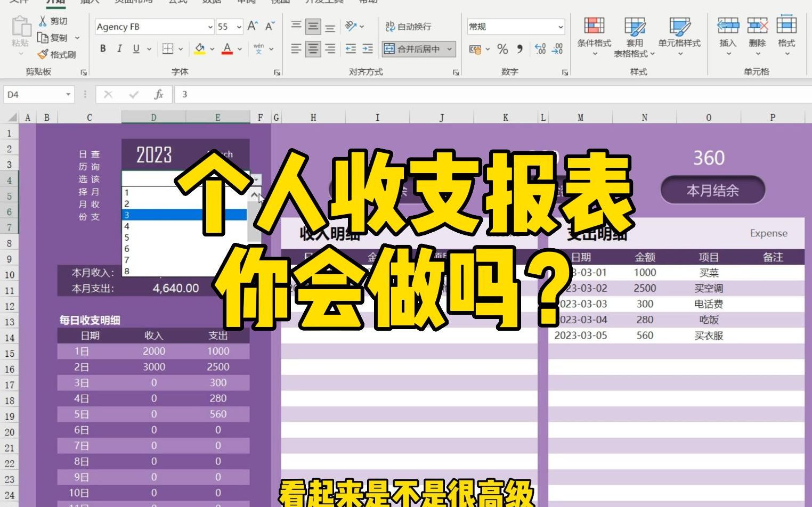
Task: Increase indent
Action: 368,49
